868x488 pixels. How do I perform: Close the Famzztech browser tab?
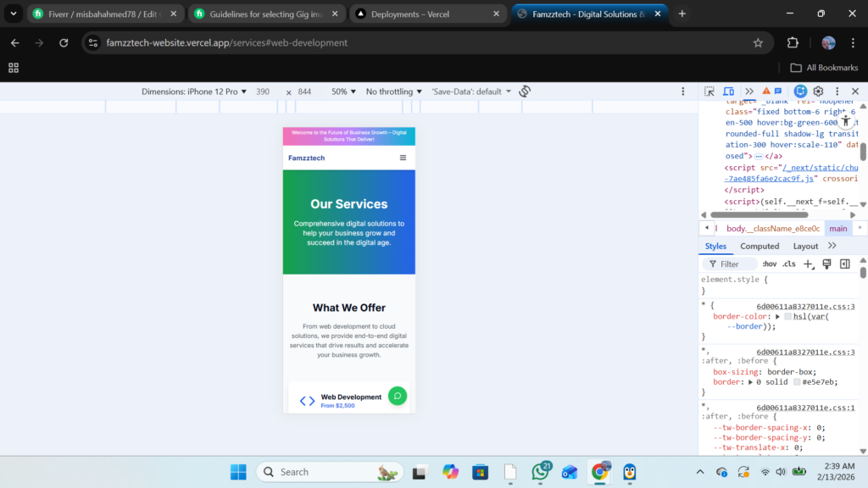[x=658, y=14]
